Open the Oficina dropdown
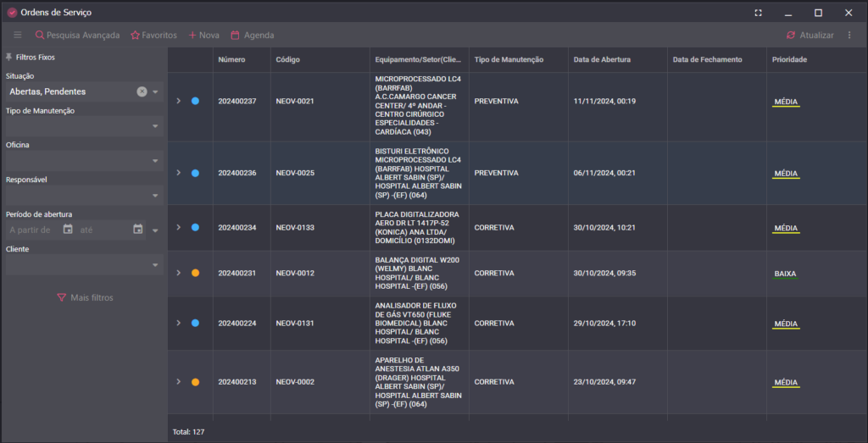The height and width of the screenshot is (443, 868). tap(155, 161)
